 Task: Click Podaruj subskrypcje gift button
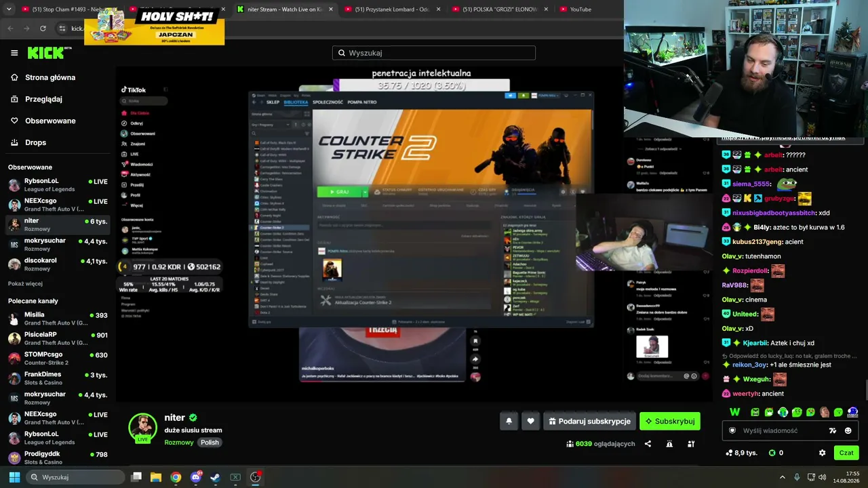tap(589, 421)
